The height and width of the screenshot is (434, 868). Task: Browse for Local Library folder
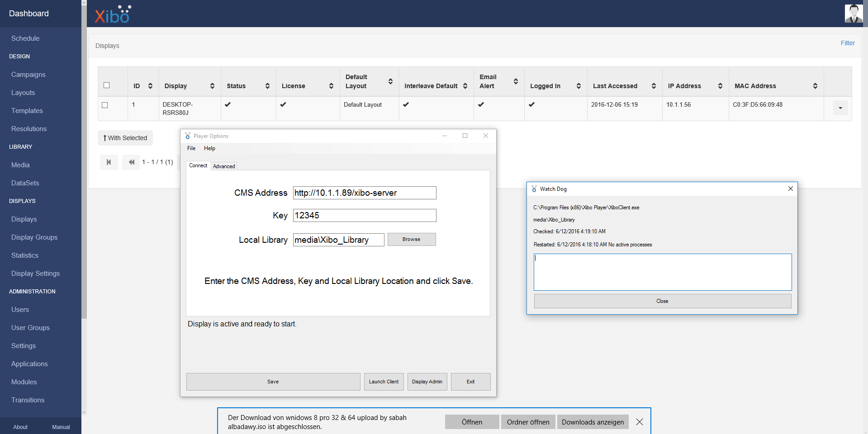(412, 239)
